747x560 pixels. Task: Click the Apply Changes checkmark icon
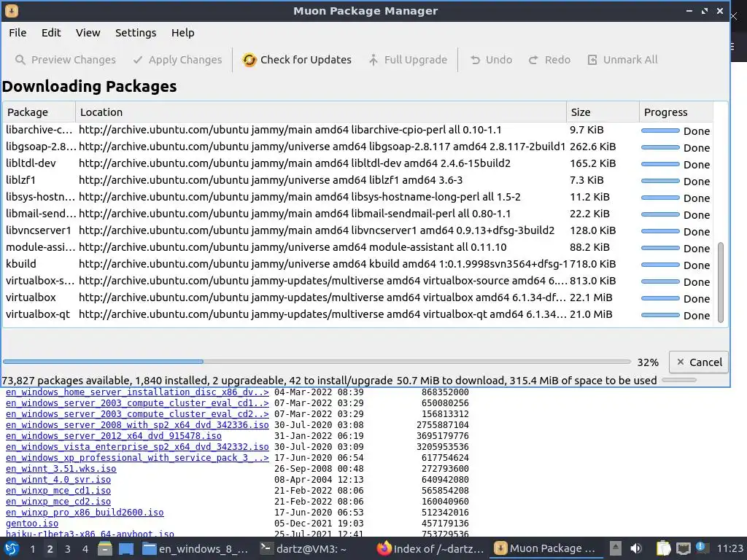[138, 60]
